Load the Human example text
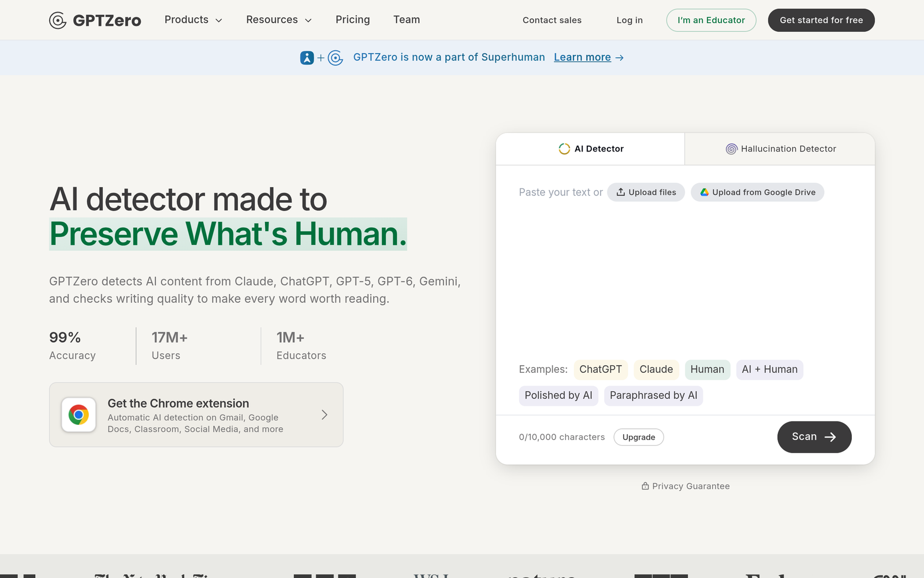Image resolution: width=924 pixels, height=578 pixels. point(707,369)
